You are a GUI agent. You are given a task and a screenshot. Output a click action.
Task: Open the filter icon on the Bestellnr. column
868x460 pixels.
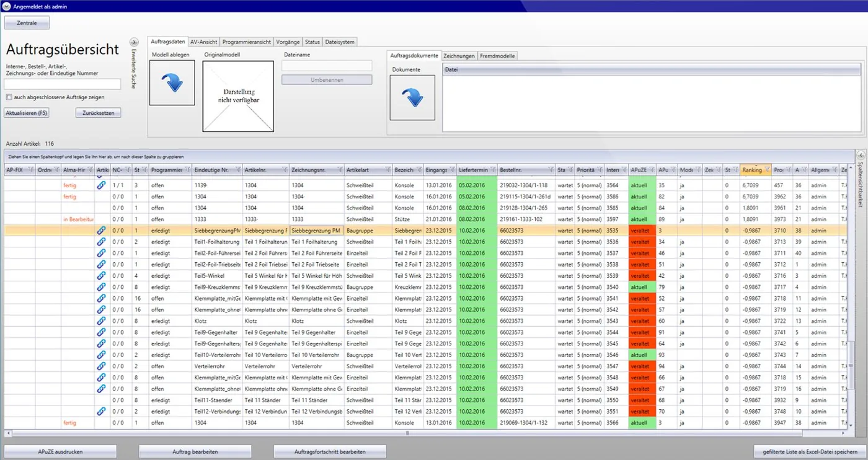pos(551,170)
